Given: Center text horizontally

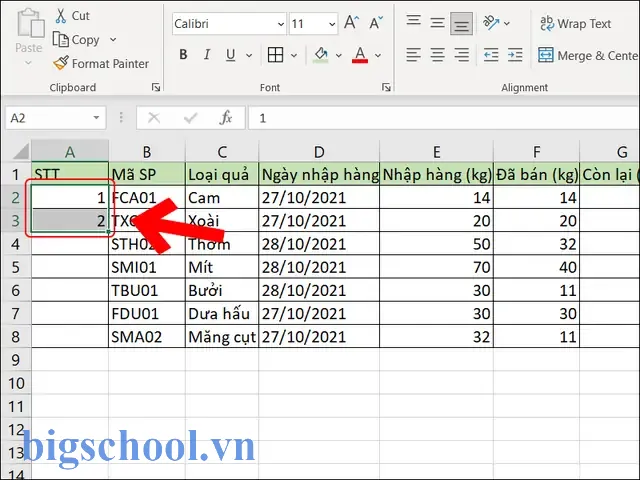Looking at the screenshot, I should pos(438,55).
